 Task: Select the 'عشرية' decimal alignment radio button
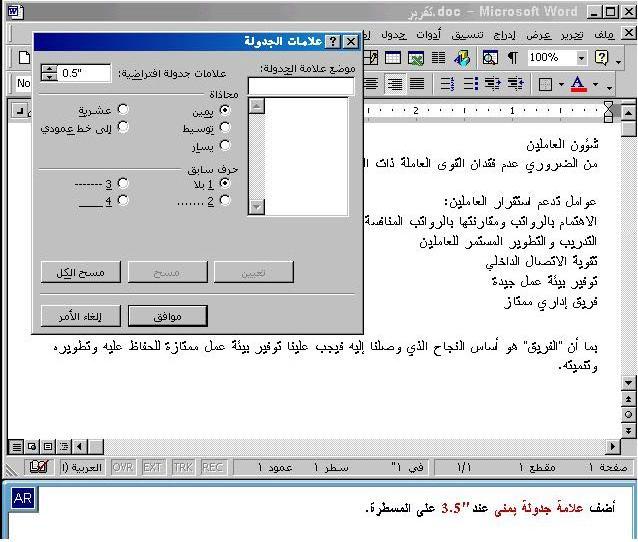[123, 109]
